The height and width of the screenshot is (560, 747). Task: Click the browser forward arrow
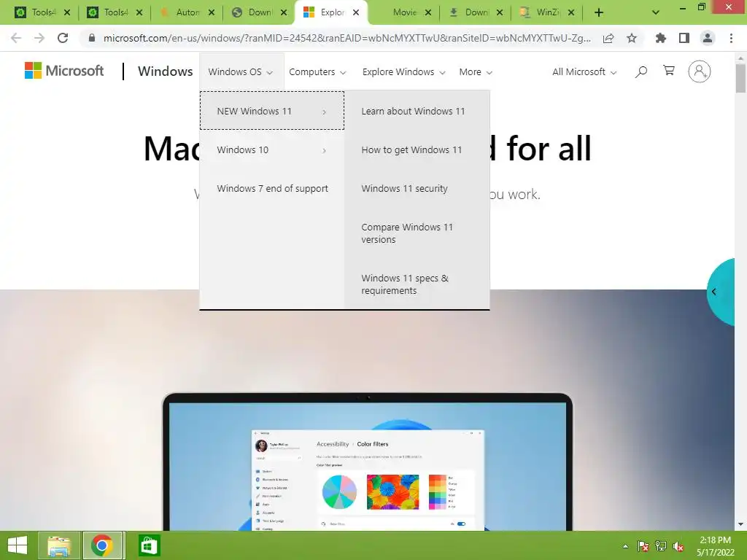click(x=39, y=38)
